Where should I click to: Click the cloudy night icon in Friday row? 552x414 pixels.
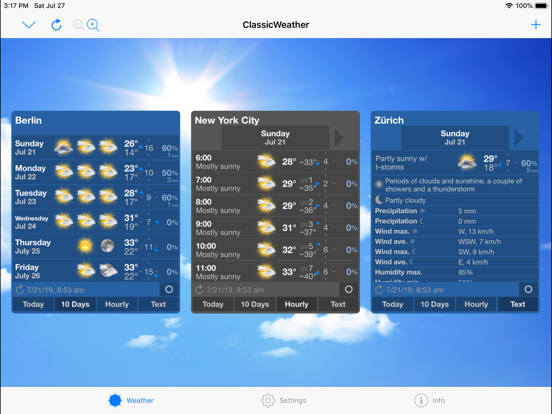108,270
